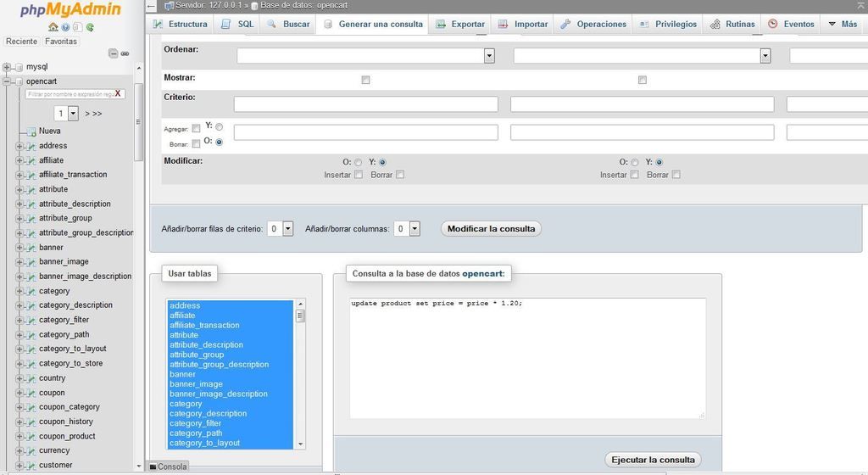This screenshot has width=868, height=475.
Task: Switch to the SQL tab
Action: [x=237, y=24]
